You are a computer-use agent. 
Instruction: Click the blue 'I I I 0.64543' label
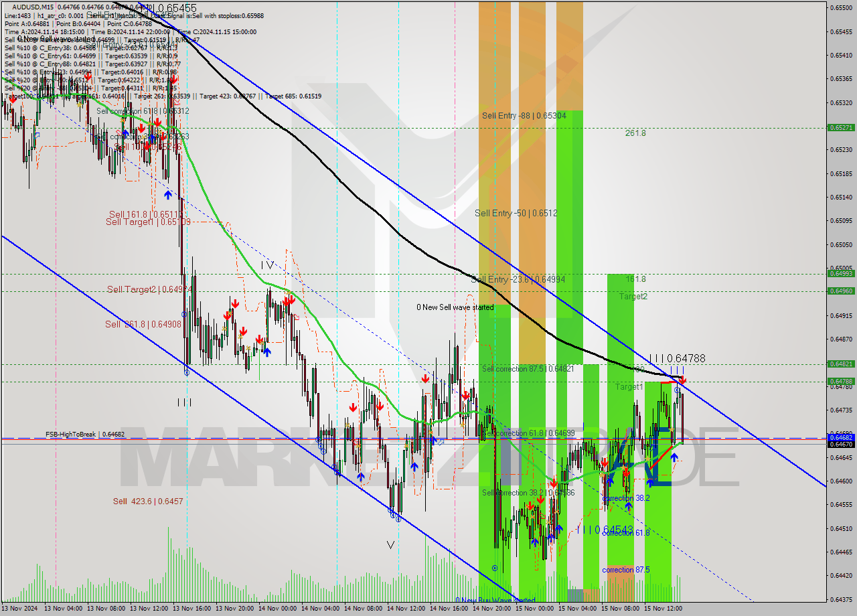tap(605, 530)
